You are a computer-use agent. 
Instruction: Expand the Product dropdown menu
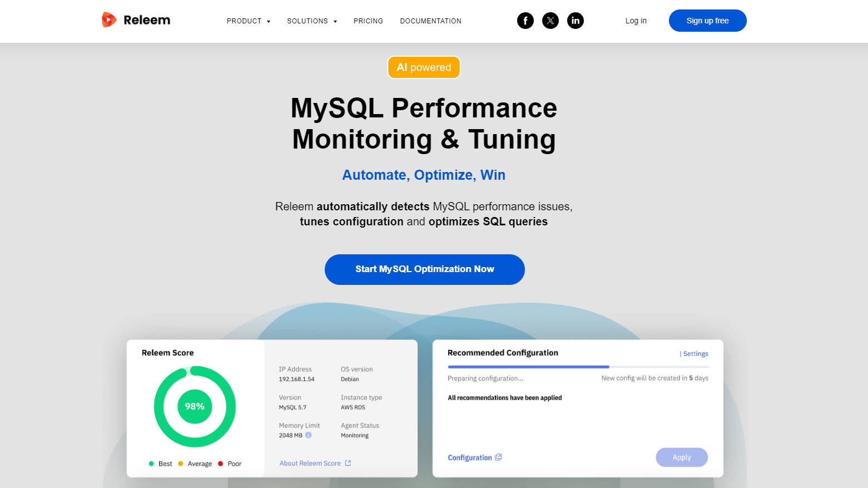tap(248, 21)
